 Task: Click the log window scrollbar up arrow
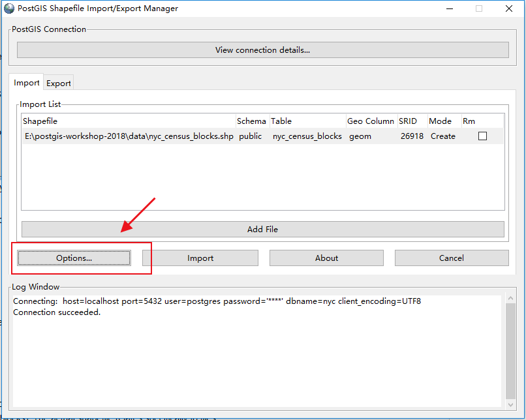[x=510, y=298]
